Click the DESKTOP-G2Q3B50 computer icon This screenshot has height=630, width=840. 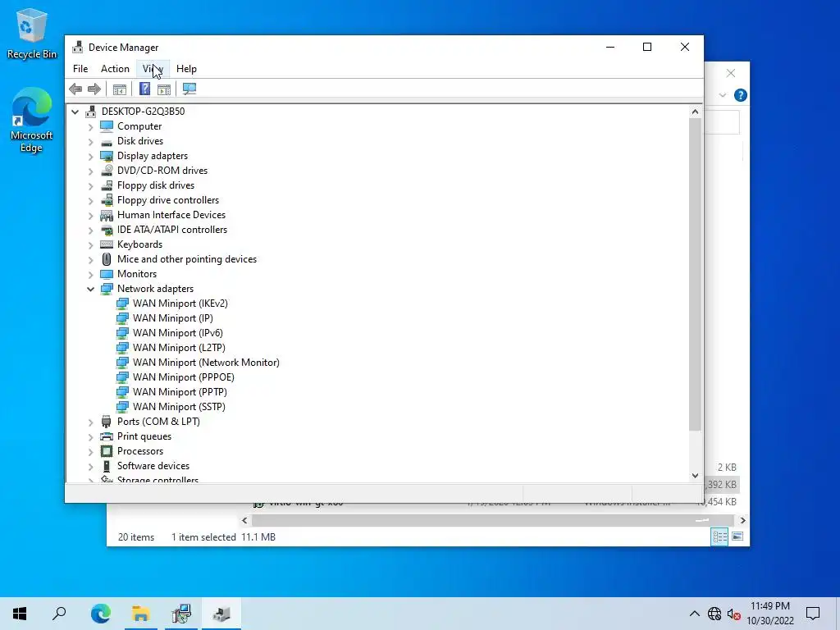pyautogui.click(x=90, y=112)
